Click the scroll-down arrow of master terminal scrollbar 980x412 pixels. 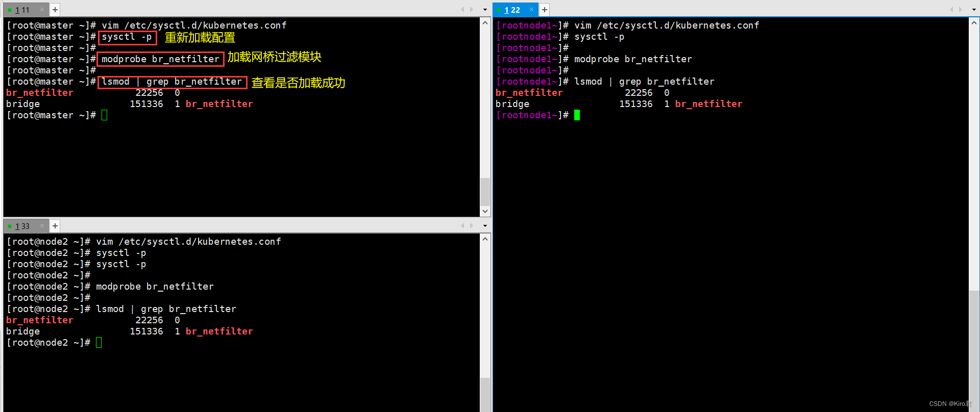pyautogui.click(x=485, y=211)
